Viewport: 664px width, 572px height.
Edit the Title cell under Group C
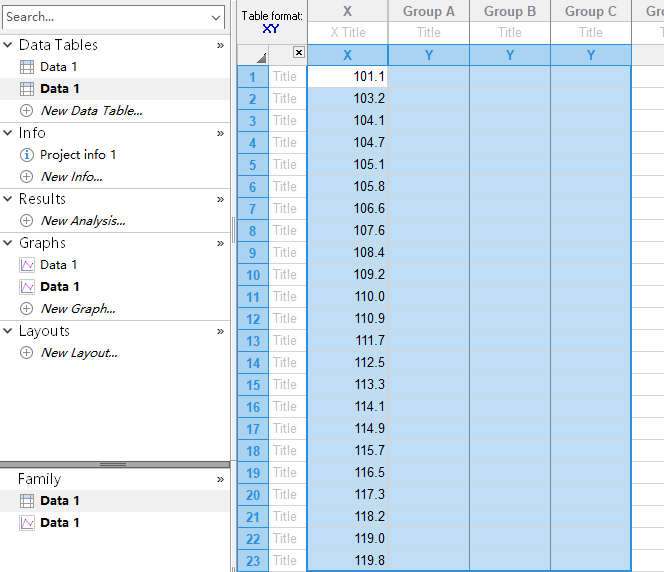pyautogui.click(x=591, y=33)
